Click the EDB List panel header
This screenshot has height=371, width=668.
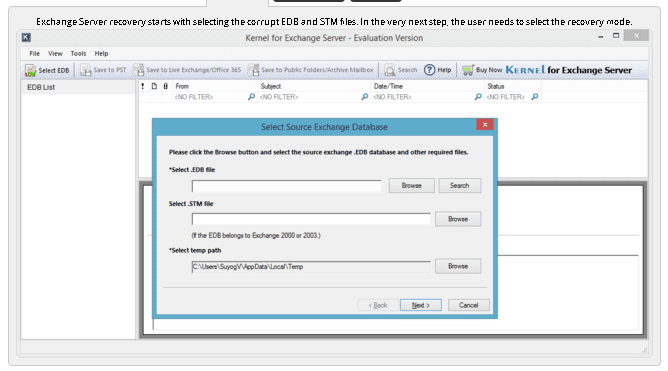pos(78,87)
